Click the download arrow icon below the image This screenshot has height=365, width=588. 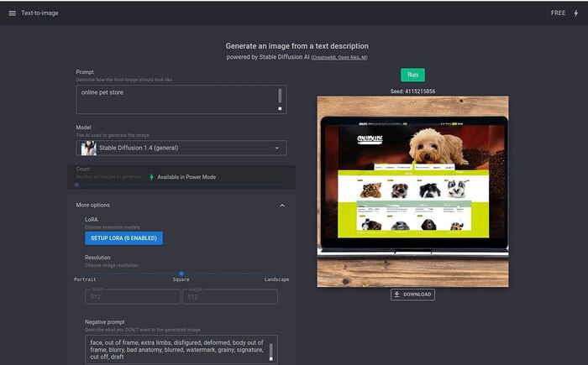(x=397, y=295)
